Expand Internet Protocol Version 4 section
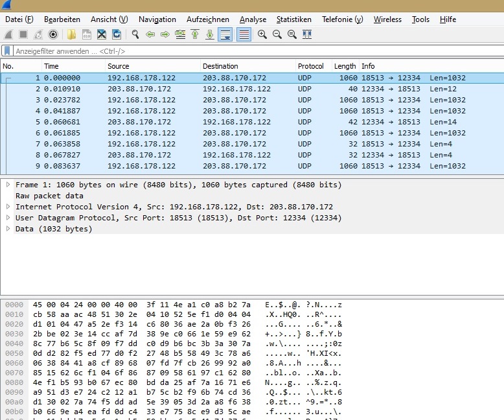 (8, 207)
